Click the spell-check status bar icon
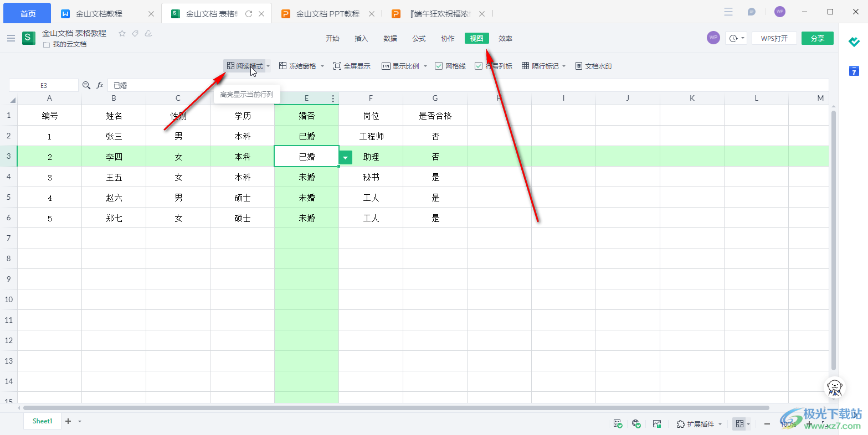868x435 pixels. click(618, 424)
